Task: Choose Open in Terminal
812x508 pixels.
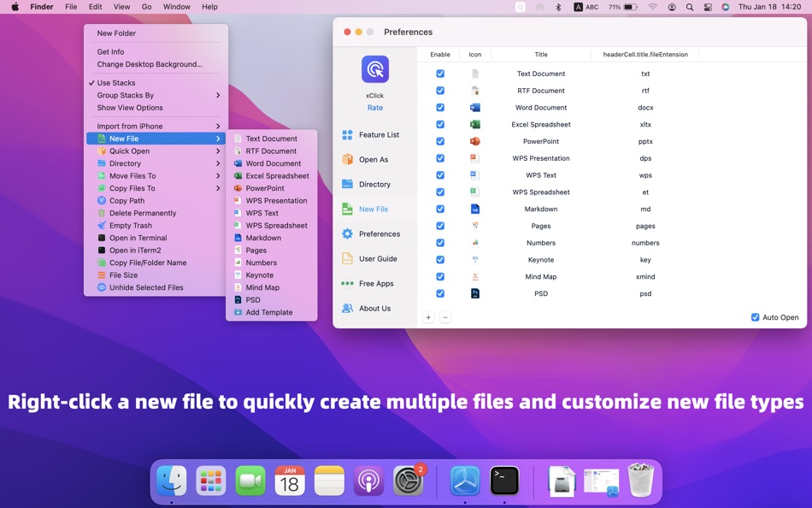Action: click(156, 238)
